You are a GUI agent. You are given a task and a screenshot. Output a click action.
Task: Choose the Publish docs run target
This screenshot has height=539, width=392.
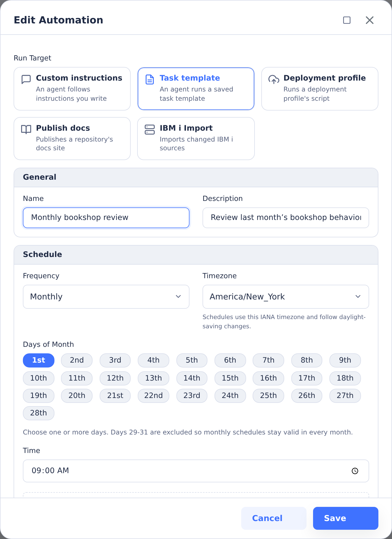pos(72,139)
